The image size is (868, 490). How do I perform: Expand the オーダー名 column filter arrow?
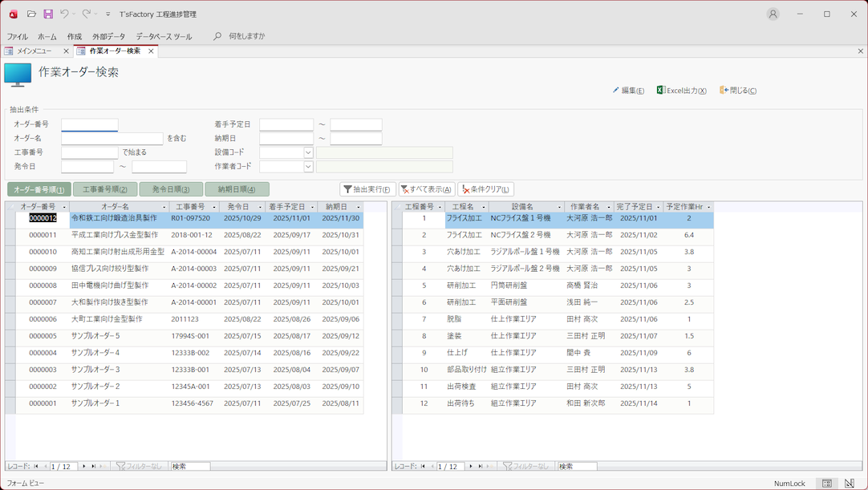coord(164,207)
